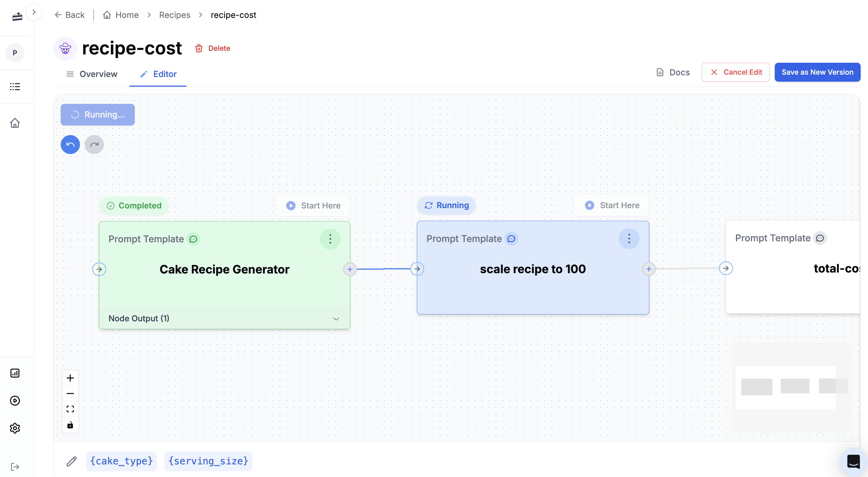Open Cake Recipe Generator three-dot menu
Image resolution: width=868 pixels, height=477 pixels.
pyautogui.click(x=330, y=239)
